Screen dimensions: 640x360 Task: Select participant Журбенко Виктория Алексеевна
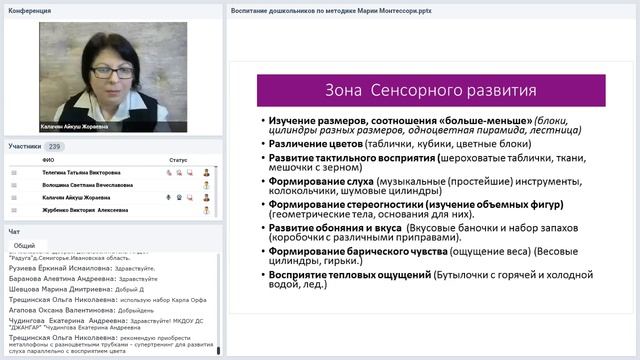coord(85,210)
